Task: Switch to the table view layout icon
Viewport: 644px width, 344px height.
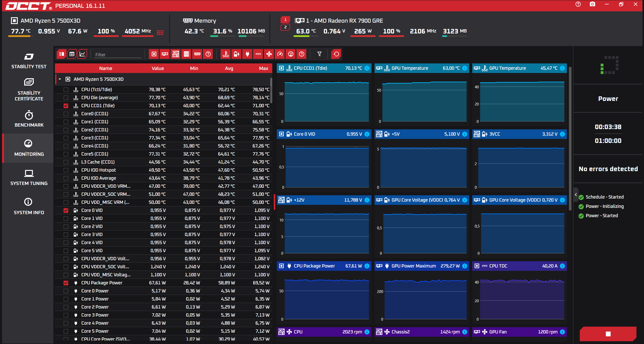Action: pos(72,54)
